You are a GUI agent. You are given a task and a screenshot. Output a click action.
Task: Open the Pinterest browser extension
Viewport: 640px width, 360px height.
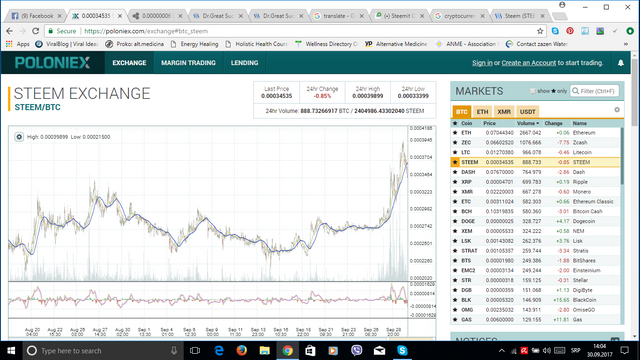point(570,31)
